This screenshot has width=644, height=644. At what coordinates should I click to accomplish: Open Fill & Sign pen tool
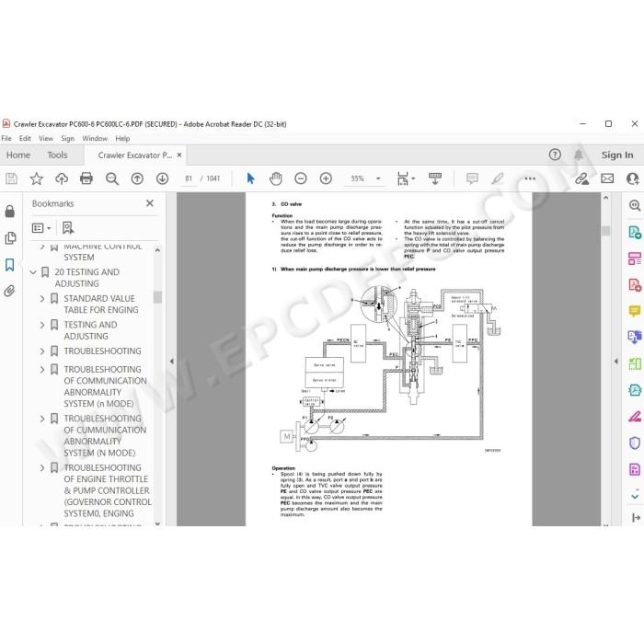pos(635,417)
